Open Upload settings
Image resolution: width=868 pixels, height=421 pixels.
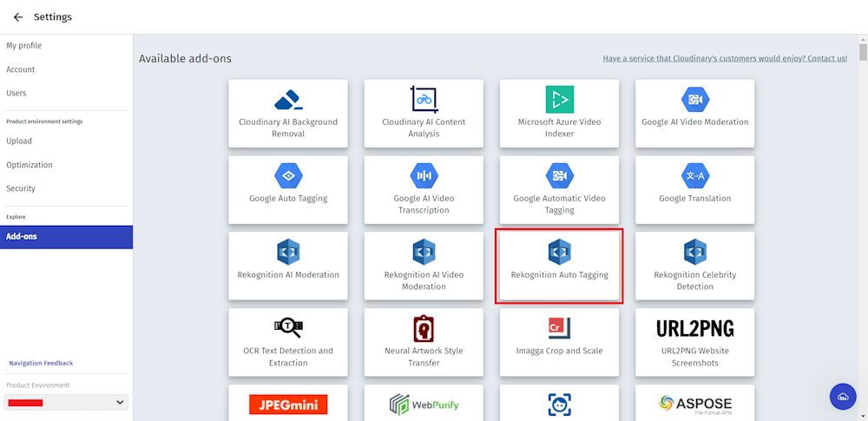pyautogui.click(x=19, y=141)
